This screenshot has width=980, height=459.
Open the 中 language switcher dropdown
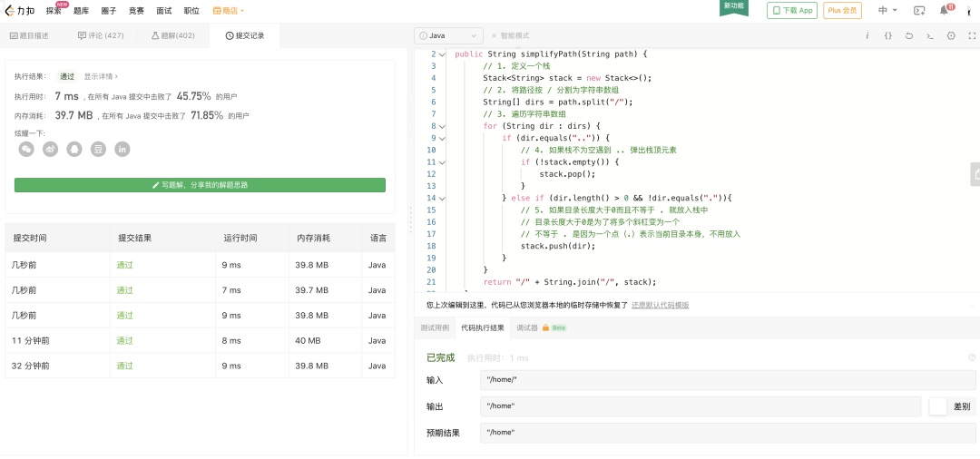[x=887, y=10]
